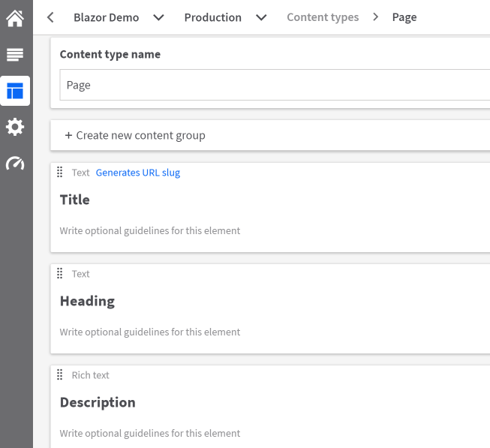Edit the Description element name
This screenshot has height=448, width=490.
coord(98,402)
